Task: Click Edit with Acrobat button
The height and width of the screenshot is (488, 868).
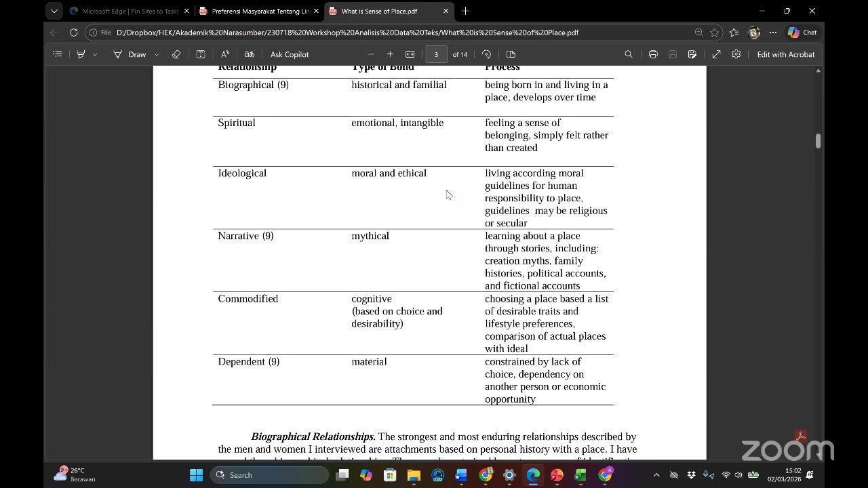Action: [786, 54]
